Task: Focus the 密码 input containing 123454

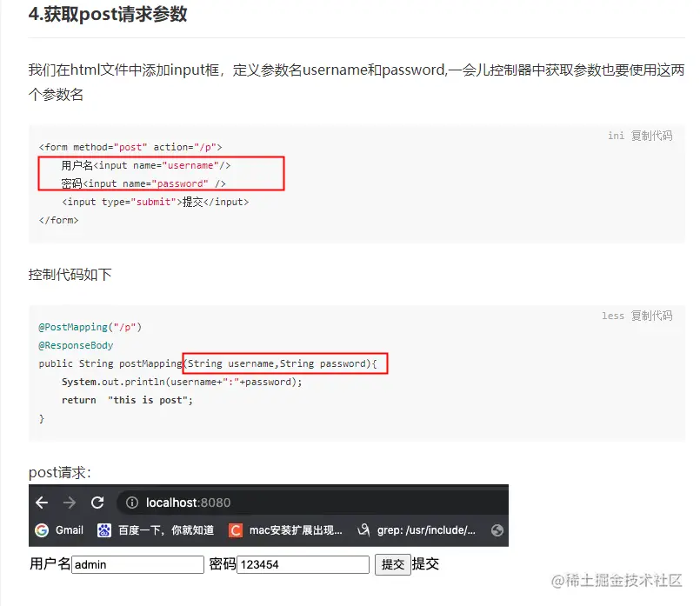Action: (x=303, y=564)
